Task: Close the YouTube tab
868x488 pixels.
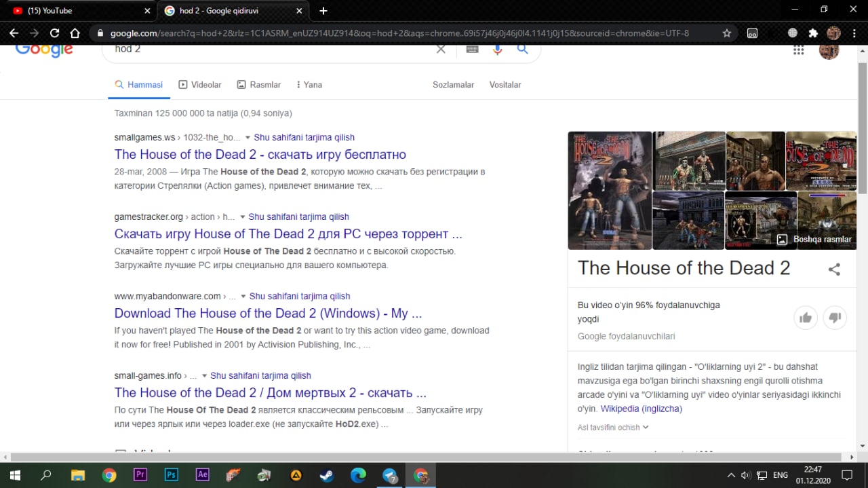Action: [x=148, y=11]
